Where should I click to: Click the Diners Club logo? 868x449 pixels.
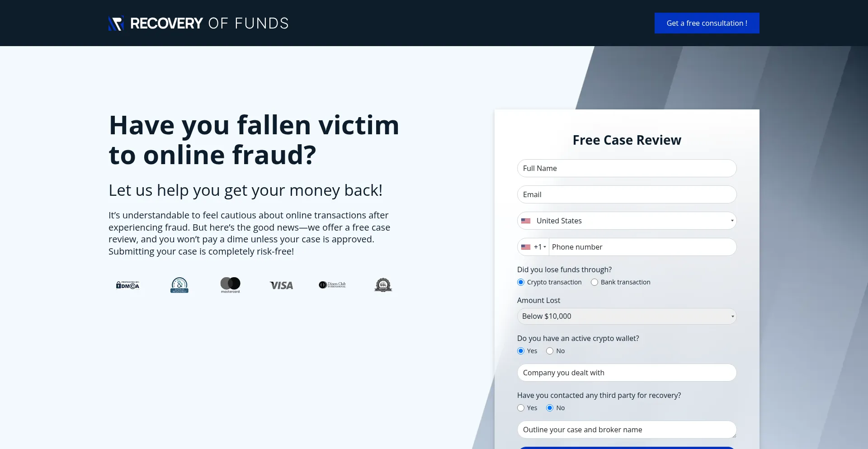pos(332,285)
